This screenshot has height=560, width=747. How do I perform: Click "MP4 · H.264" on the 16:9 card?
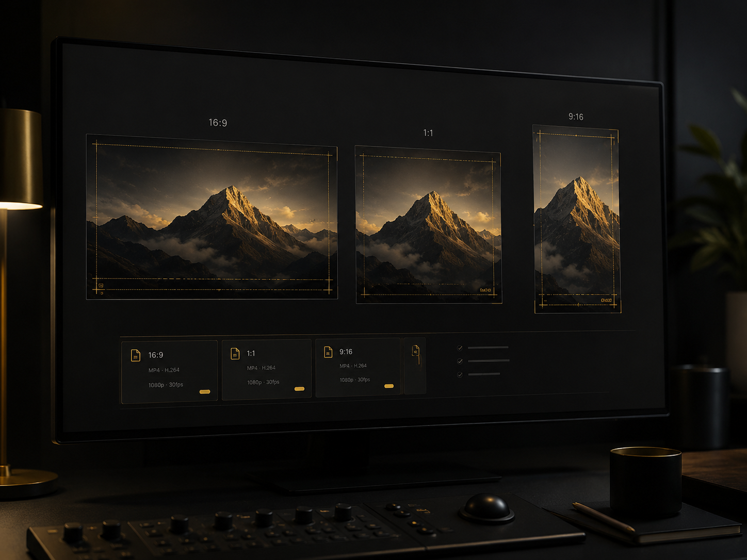click(x=164, y=370)
